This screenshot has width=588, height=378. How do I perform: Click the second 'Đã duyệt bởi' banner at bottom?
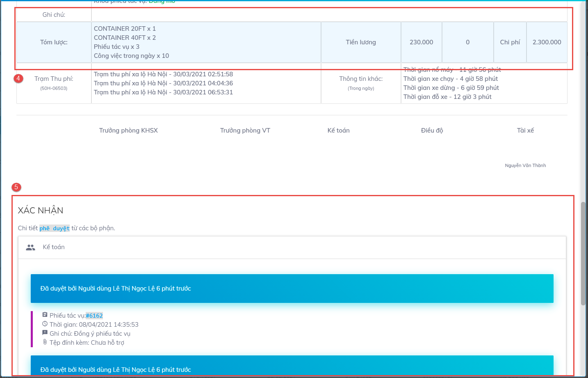coord(292,367)
